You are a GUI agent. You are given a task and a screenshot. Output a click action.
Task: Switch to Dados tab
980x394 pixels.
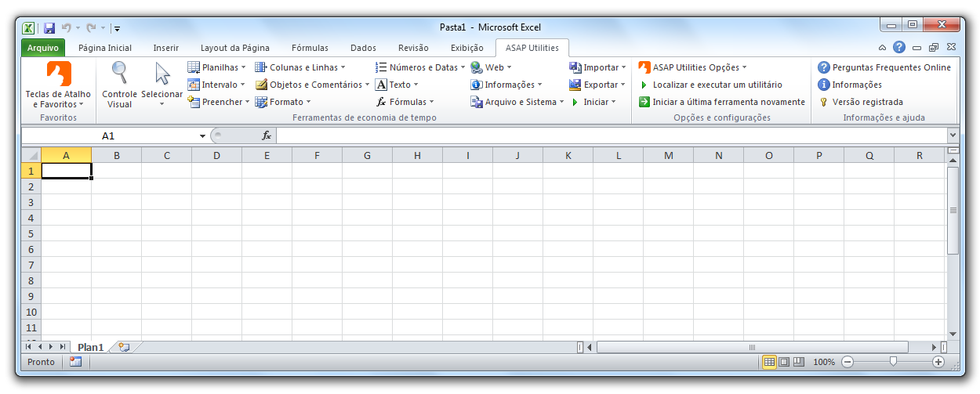tap(363, 48)
